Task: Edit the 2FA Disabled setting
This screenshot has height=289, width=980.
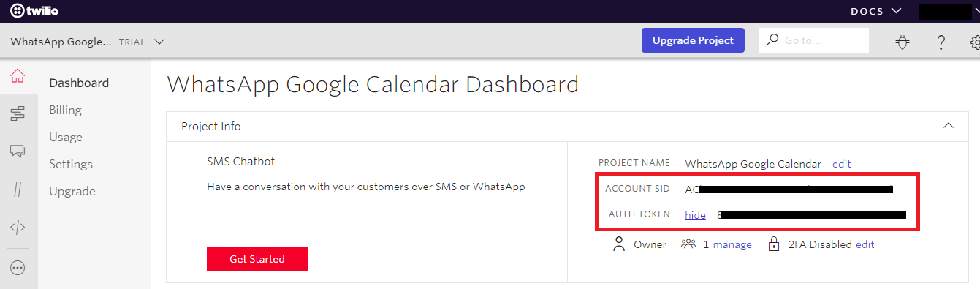Action: (865, 244)
